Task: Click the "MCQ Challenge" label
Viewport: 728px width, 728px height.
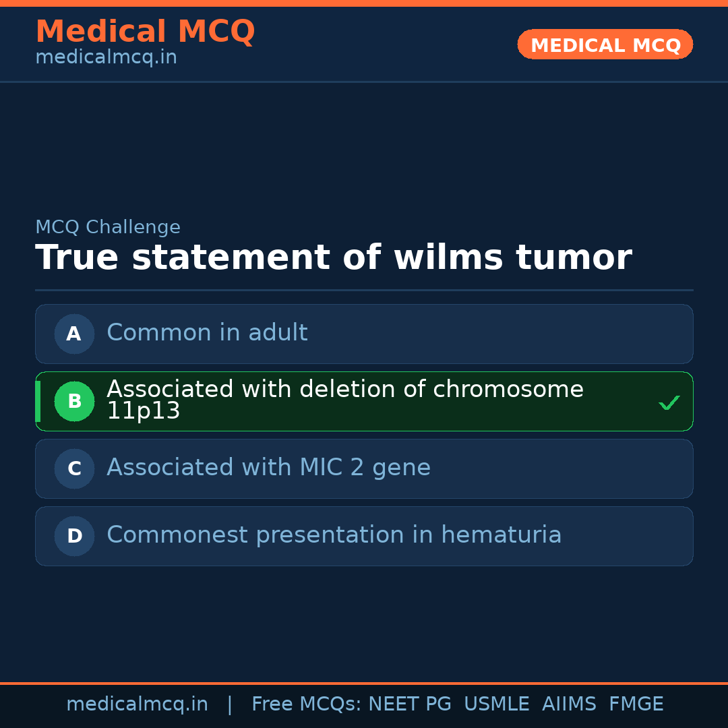Action: click(108, 228)
